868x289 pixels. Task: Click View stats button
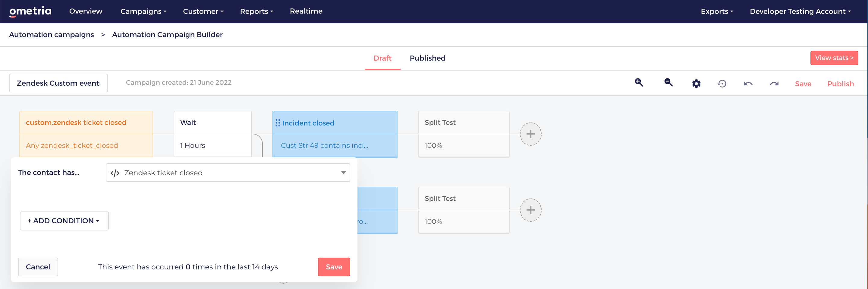[834, 58]
